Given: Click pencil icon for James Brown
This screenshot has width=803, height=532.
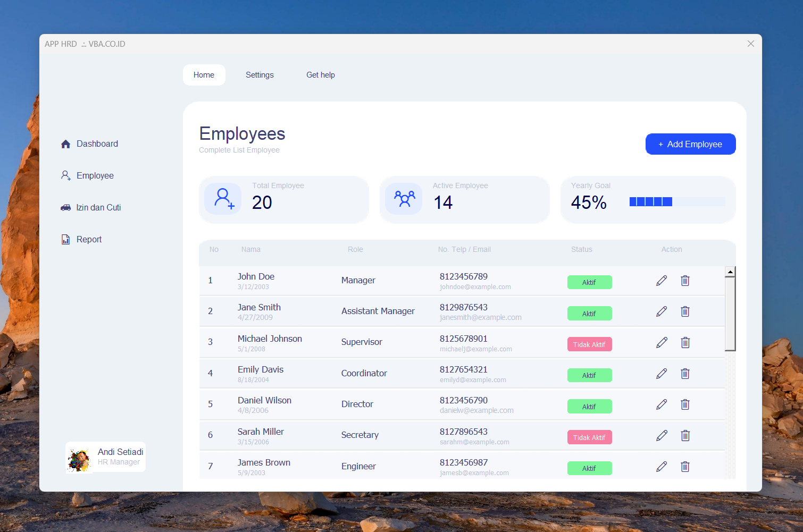Looking at the screenshot, I should pos(662,467).
